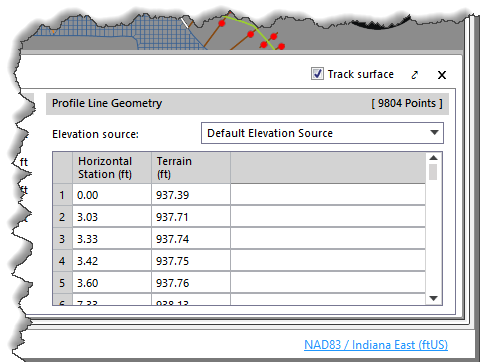Close the profile panel with X
Viewport: 480px width, 362px height.
pyautogui.click(x=442, y=75)
